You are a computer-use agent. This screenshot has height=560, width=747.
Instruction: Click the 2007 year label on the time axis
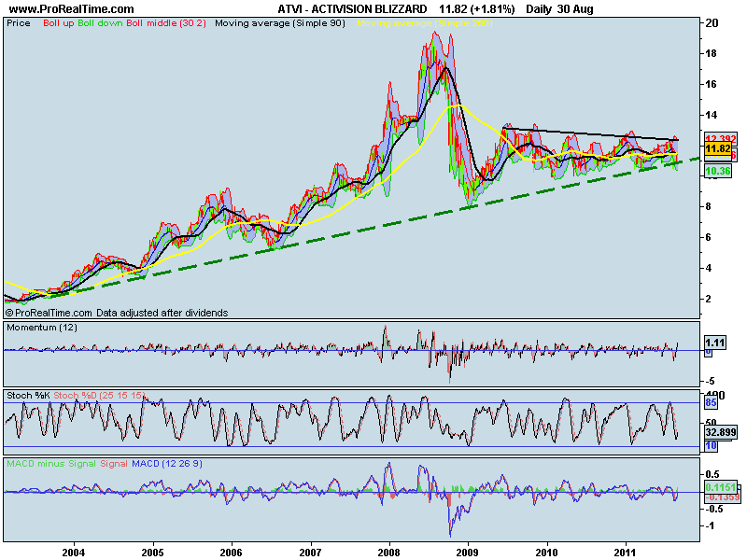coord(310,553)
